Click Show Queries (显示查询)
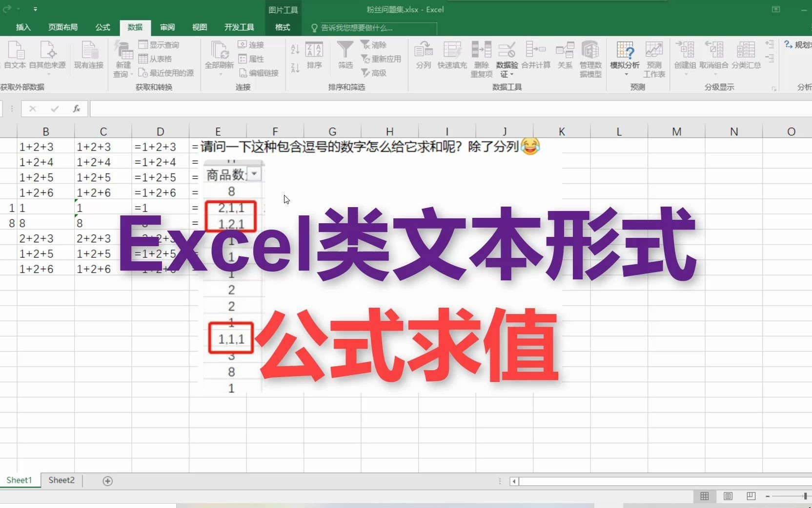Viewport: 812px width, 508px height. point(159,44)
